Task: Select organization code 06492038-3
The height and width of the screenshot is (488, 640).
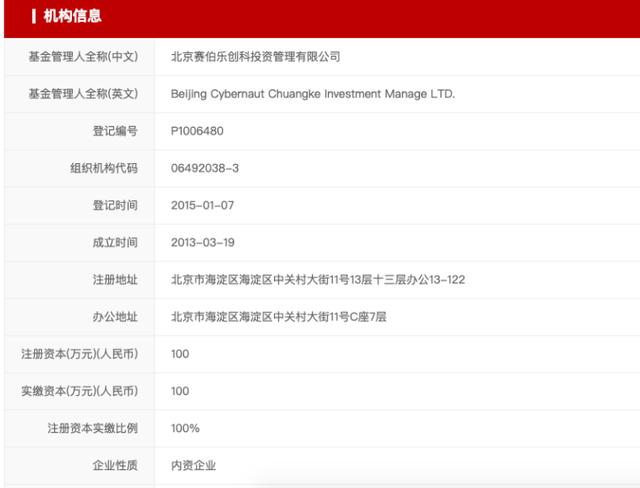Action: point(204,168)
